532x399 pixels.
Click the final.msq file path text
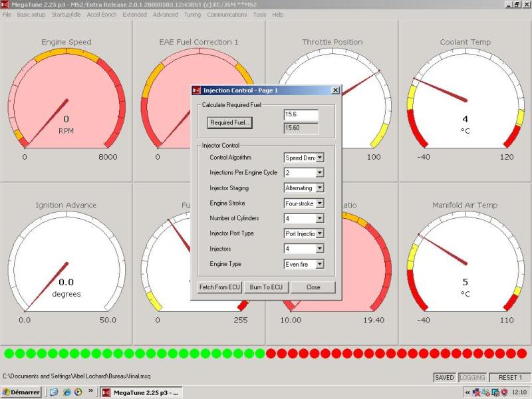[x=76, y=376]
